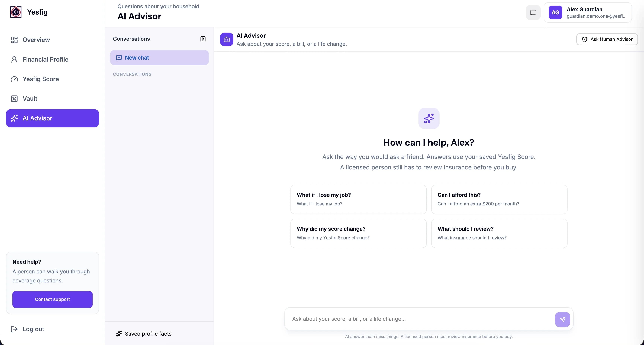Go to Financial Profile
The height and width of the screenshot is (345, 644).
53,59
